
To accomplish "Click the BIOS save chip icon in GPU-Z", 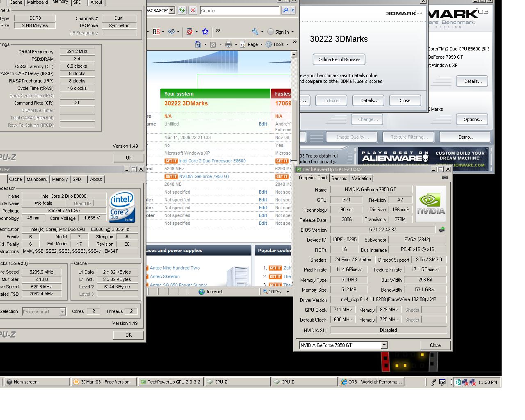I will [x=442, y=230].
